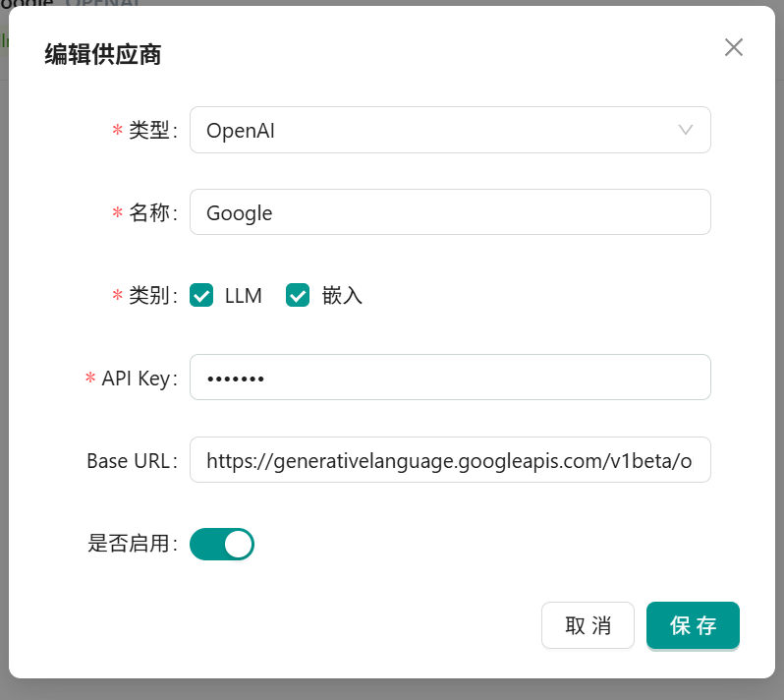Click the 名称 field label

[x=150, y=212]
